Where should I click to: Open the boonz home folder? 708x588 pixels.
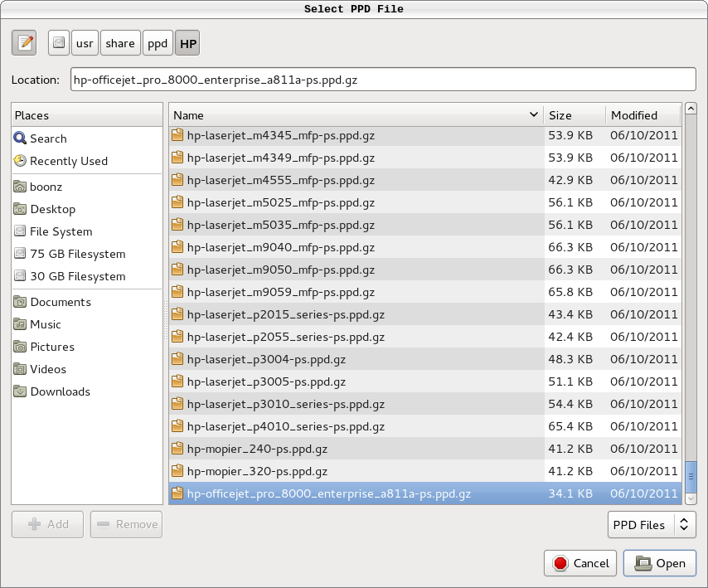pyautogui.click(x=46, y=187)
